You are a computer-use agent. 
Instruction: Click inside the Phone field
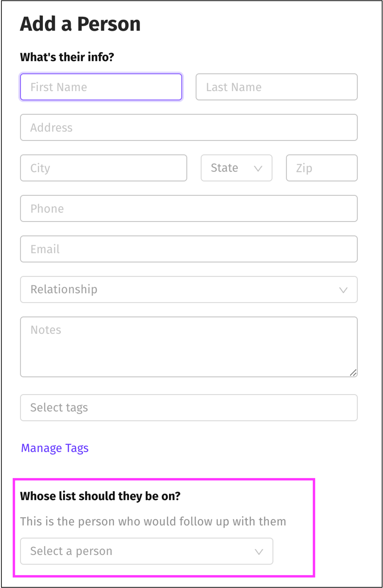(189, 209)
